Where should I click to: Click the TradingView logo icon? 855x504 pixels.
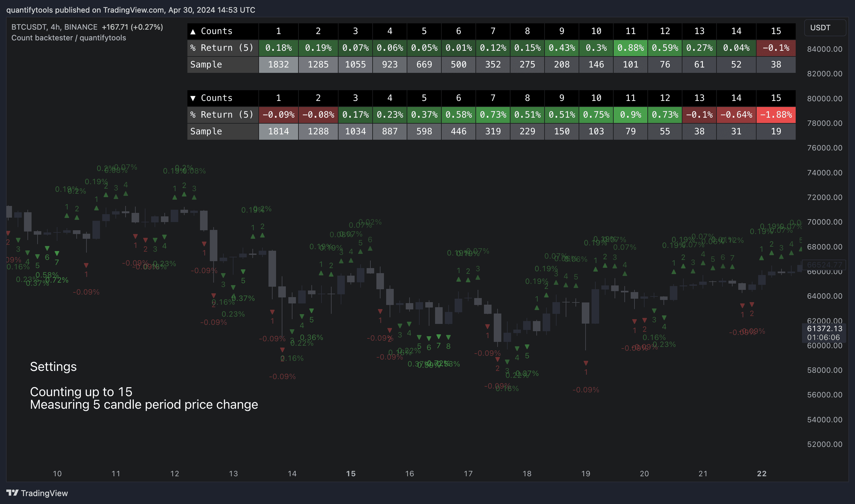pyautogui.click(x=12, y=492)
